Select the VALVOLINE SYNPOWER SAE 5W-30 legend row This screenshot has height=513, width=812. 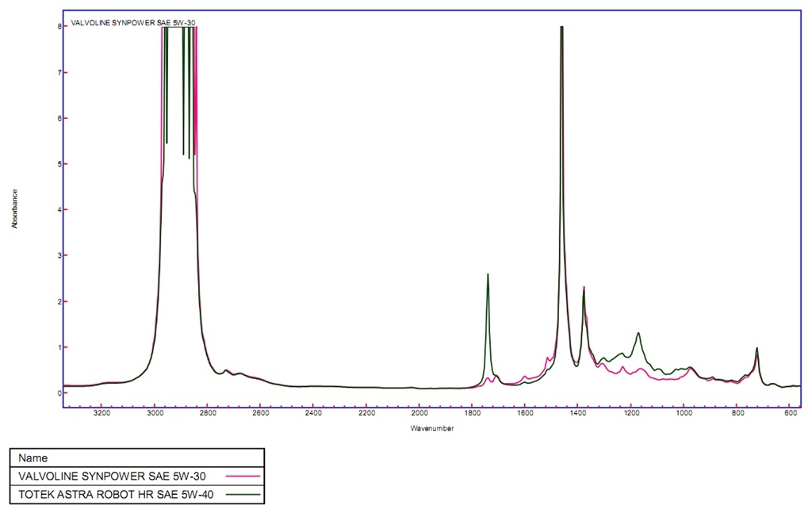pyautogui.click(x=137, y=476)
